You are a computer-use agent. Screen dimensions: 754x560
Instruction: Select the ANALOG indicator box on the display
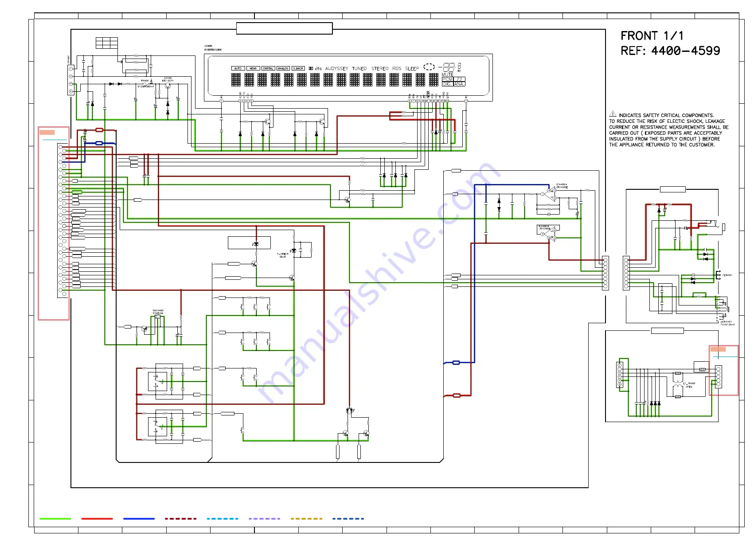click(283, 68)
